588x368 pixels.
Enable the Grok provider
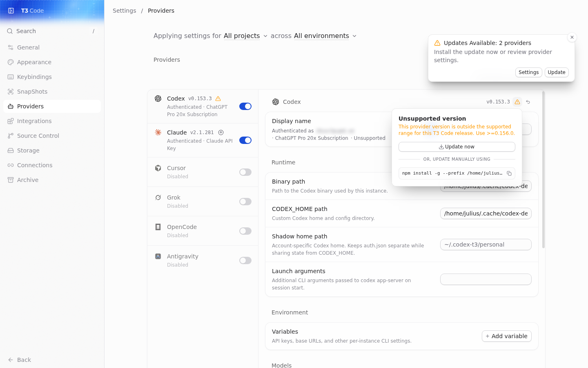point(245,202)
